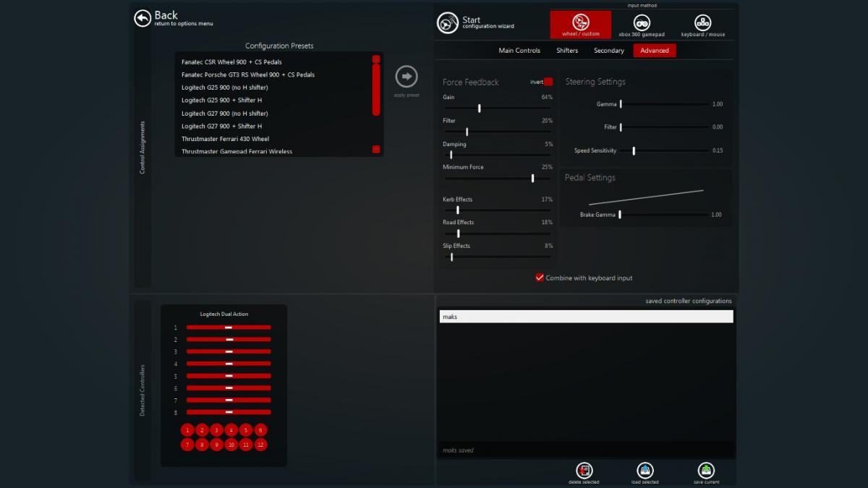The image size is (868, 488).
Task: Click controller button indicator 7
Action: coord(187,445)
